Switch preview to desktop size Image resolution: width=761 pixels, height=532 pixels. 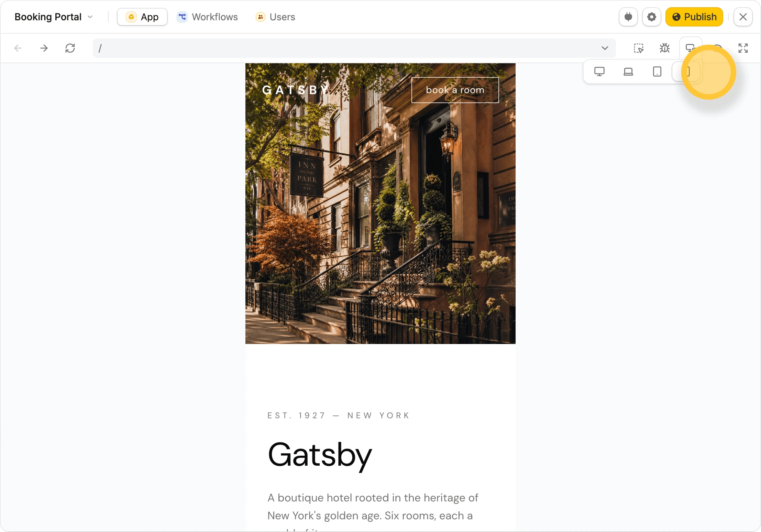pyautogui.click(x=599, y=71)
